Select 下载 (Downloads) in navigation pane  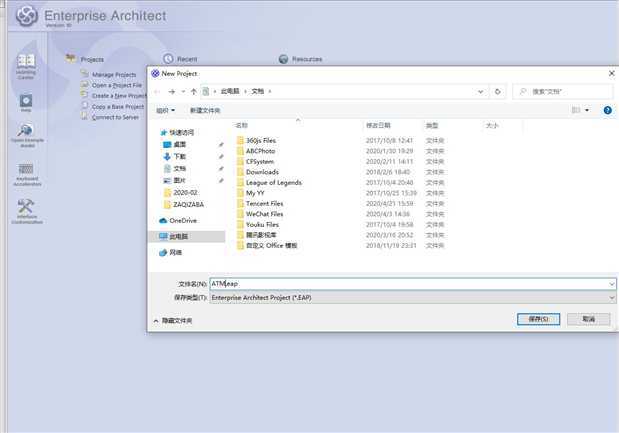(x=180, y=156)
